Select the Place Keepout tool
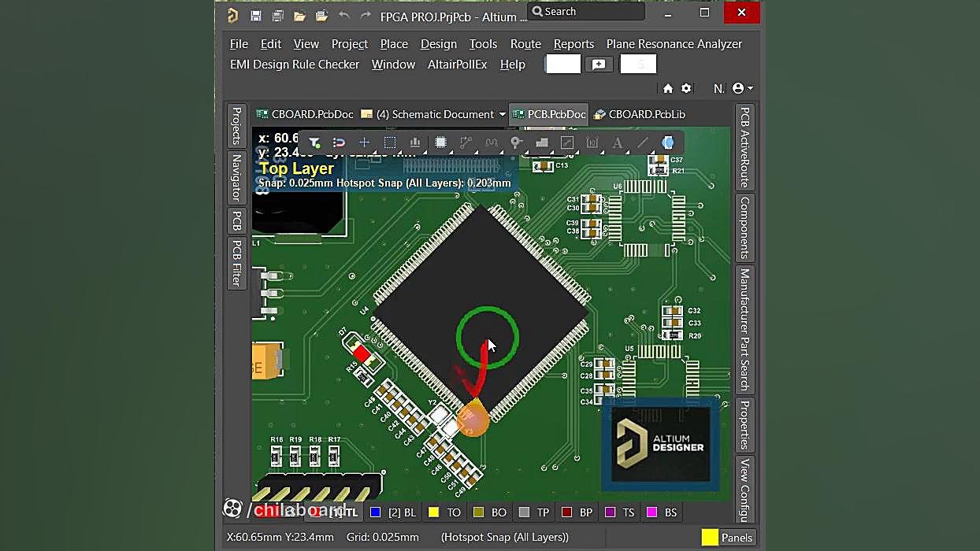This screenshot has width=980, height=551. pyautogui.click(x=567, y=142)
